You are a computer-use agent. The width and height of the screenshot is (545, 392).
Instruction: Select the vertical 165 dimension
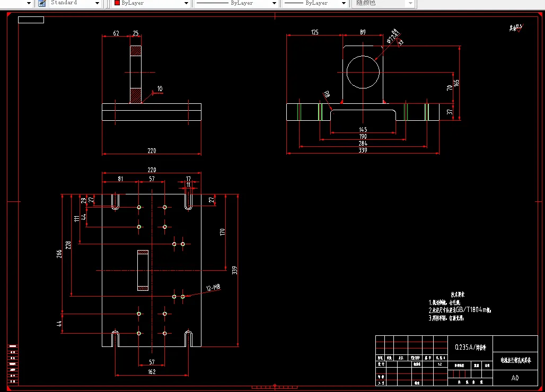456,83
